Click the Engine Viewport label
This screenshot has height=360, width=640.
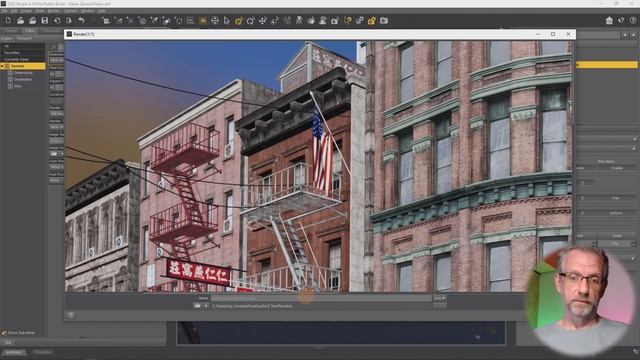(x=16, y=38)
